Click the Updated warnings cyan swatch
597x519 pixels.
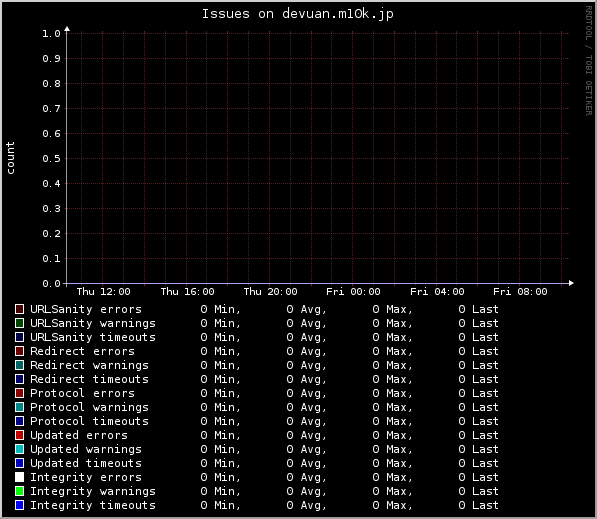[19, 449]
